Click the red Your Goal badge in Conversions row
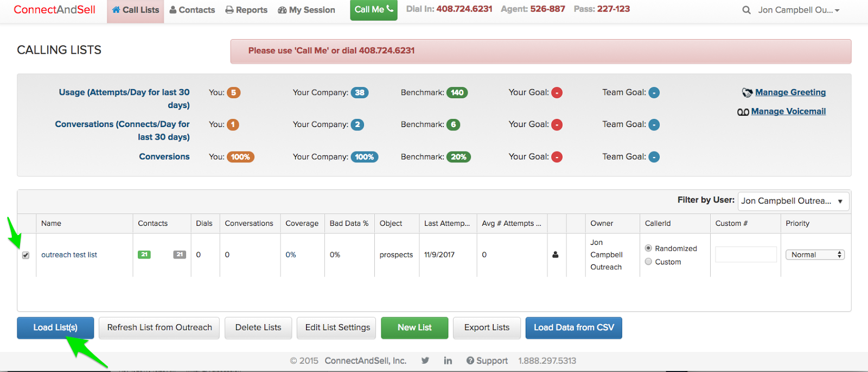 557,157
